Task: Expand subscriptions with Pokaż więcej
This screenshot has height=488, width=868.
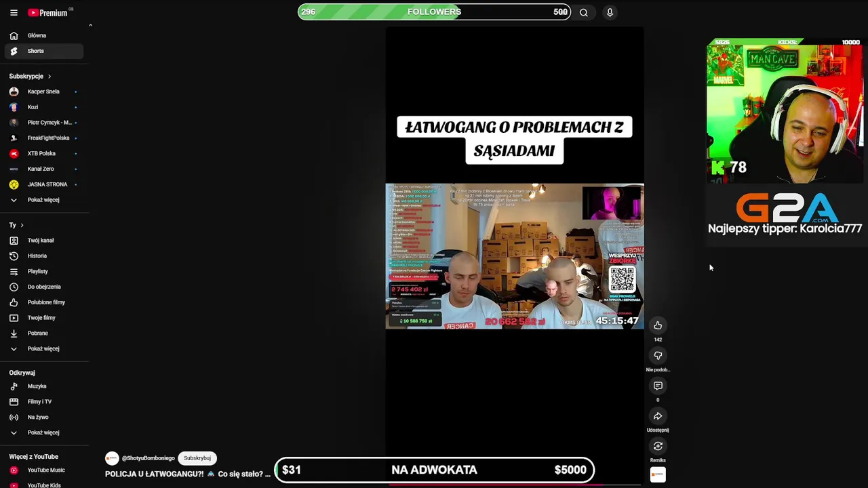Action: click(x=45, y=200)
